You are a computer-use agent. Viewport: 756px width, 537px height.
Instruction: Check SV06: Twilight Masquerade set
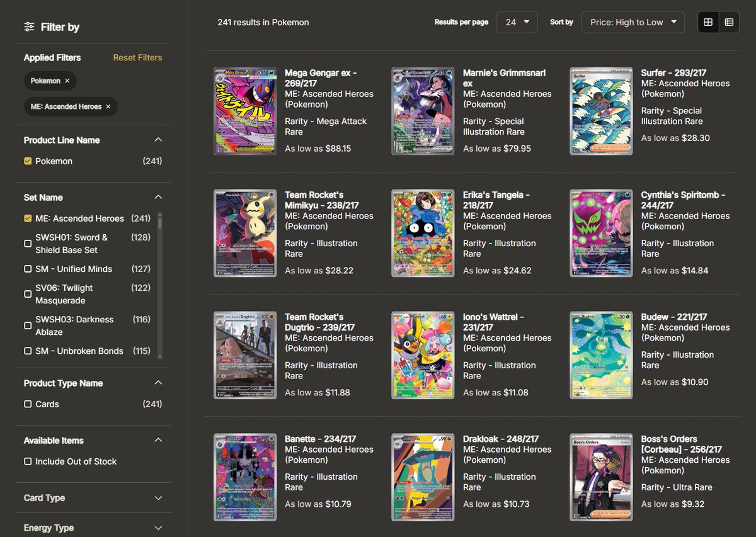coord(28,294)
